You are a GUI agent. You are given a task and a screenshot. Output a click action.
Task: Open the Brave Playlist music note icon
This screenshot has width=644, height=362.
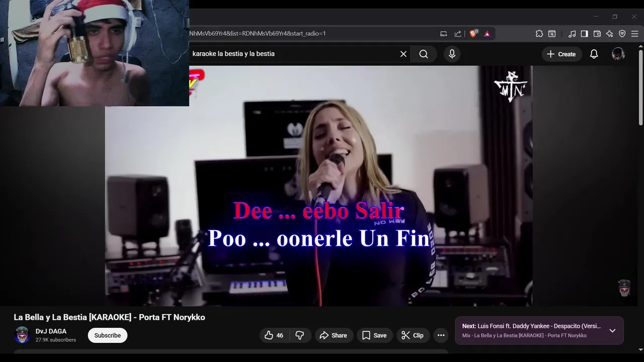572,34
